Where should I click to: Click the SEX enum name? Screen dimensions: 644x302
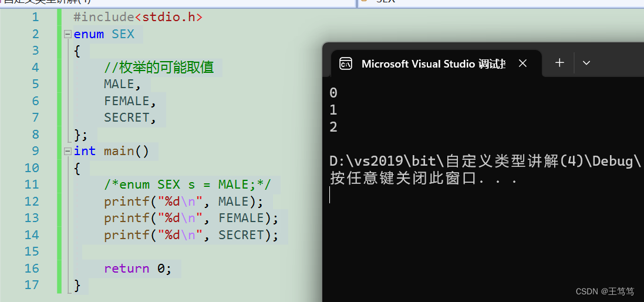point(123,34)
